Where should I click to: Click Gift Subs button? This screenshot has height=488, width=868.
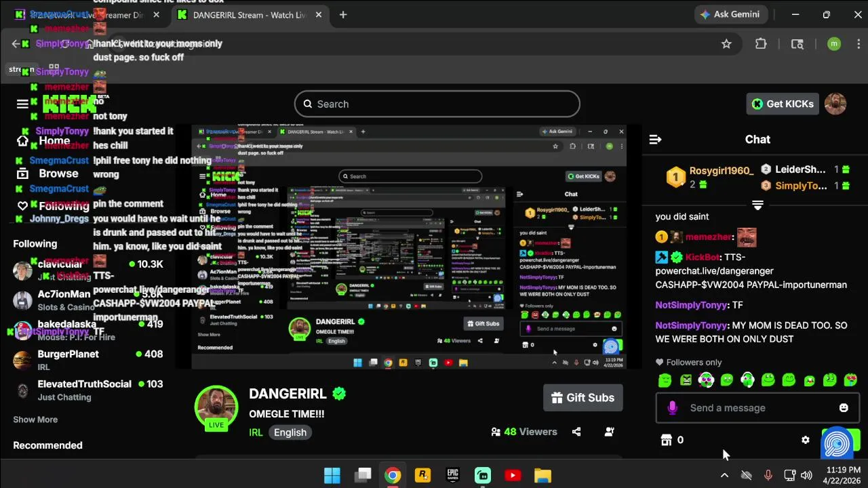click(x=583, y=398)
